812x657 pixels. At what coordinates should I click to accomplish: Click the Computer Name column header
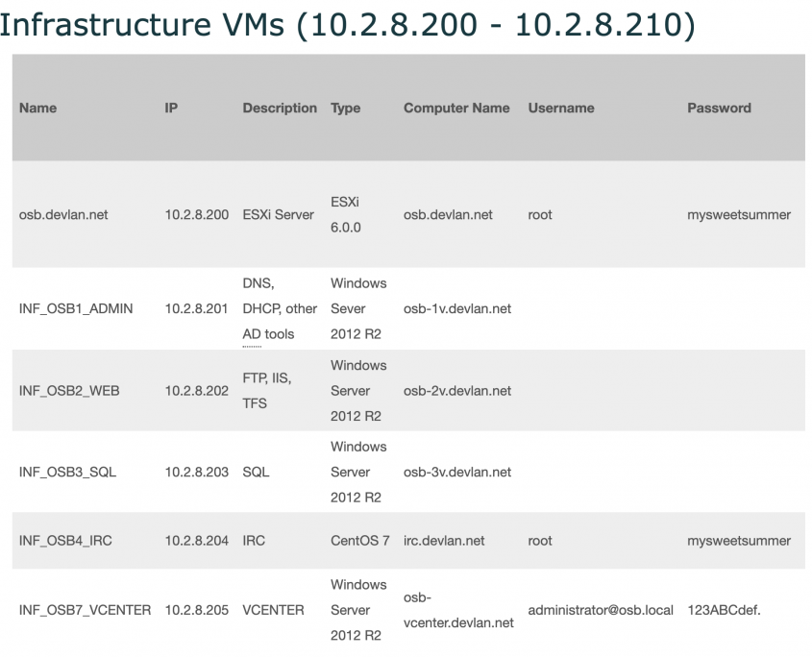456,108
